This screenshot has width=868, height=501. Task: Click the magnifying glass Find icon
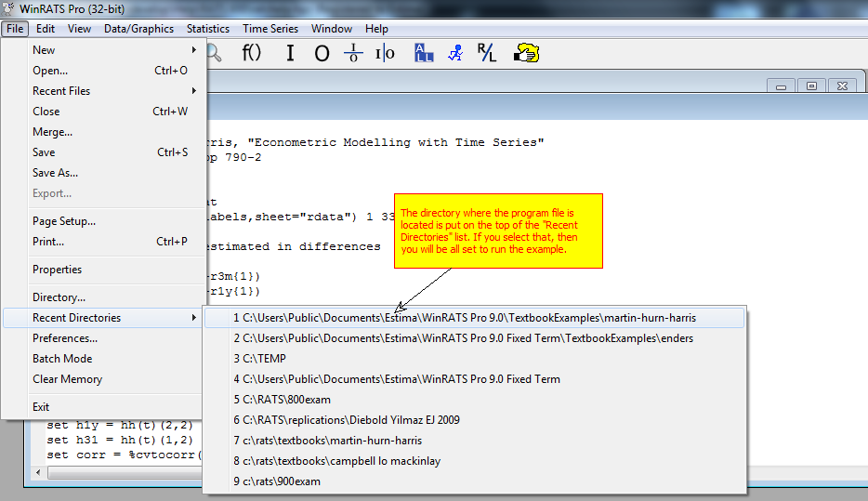(x=214, y=54)
